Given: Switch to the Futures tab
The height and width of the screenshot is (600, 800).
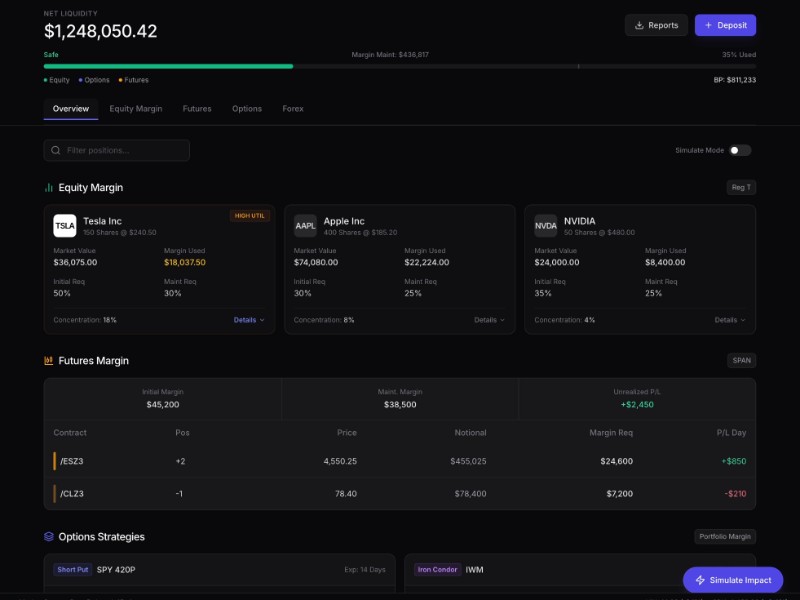Looking at the screenshot, I should (197, 108).
